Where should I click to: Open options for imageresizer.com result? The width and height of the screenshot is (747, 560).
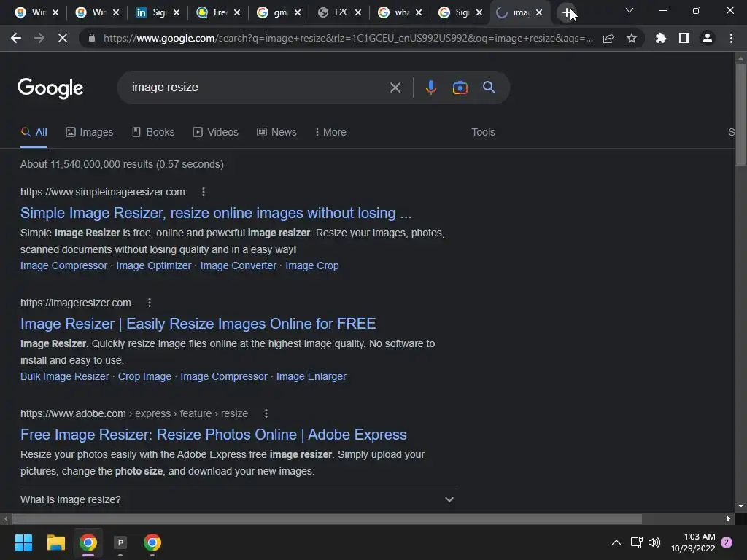click(150, 303)
